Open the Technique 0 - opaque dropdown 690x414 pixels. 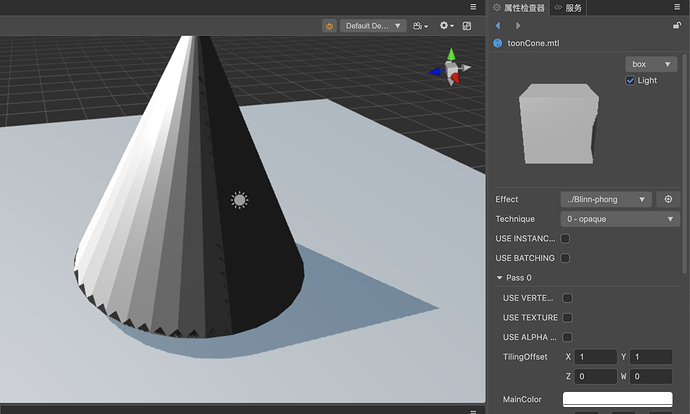tap(620, 219)
